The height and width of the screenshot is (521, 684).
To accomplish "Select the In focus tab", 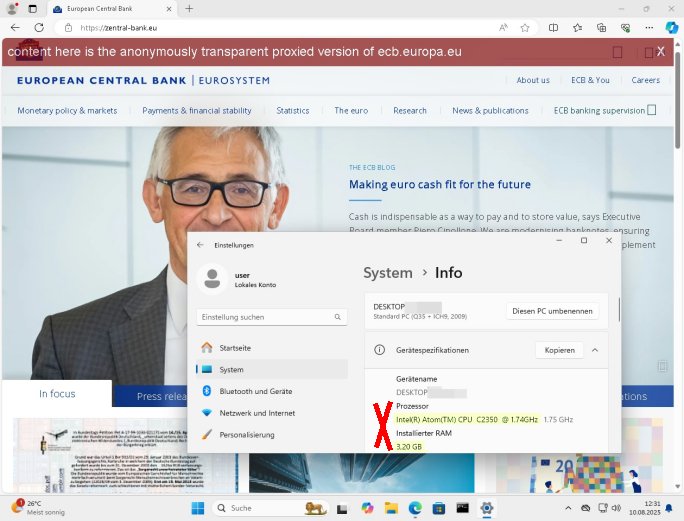I will coord(57,394).
